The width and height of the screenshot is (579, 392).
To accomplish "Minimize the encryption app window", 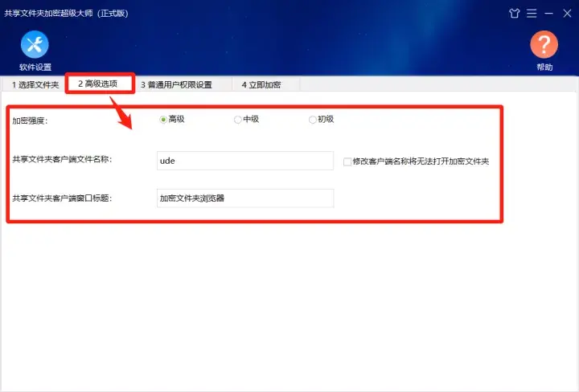I will tap(548, 14).
